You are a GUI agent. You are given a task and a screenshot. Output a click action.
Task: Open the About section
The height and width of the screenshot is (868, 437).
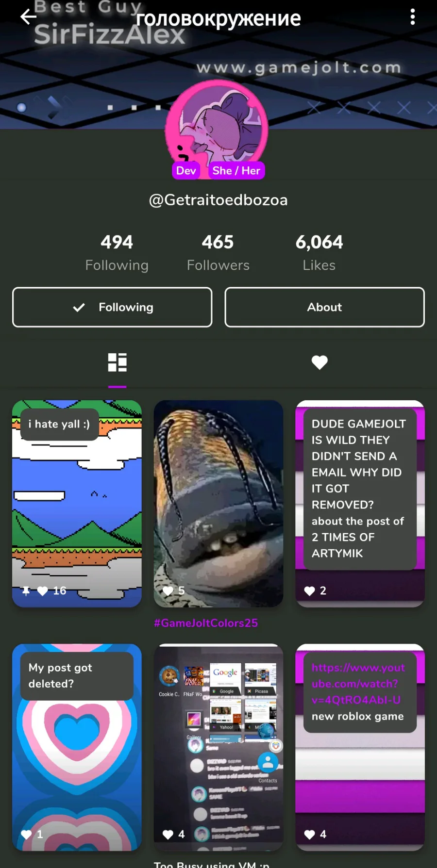(x=324, y=307)
